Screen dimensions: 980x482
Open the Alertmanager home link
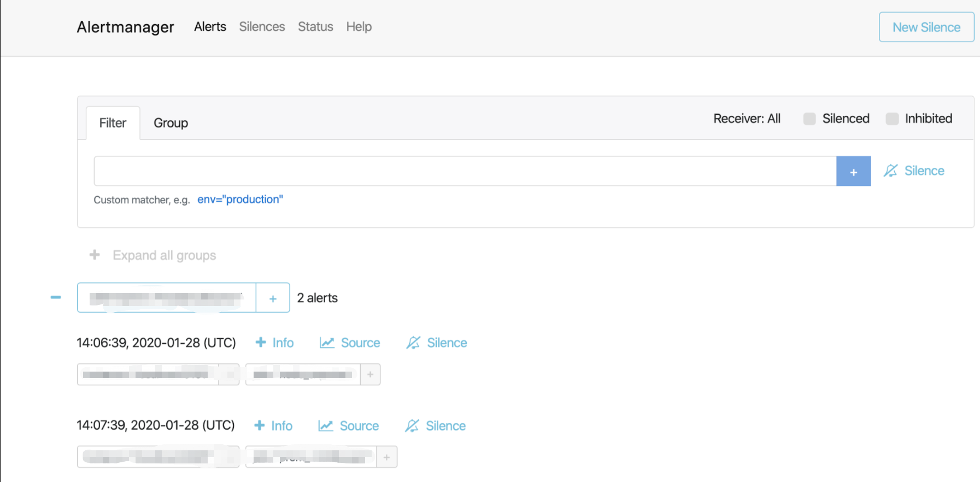point(125,27)
